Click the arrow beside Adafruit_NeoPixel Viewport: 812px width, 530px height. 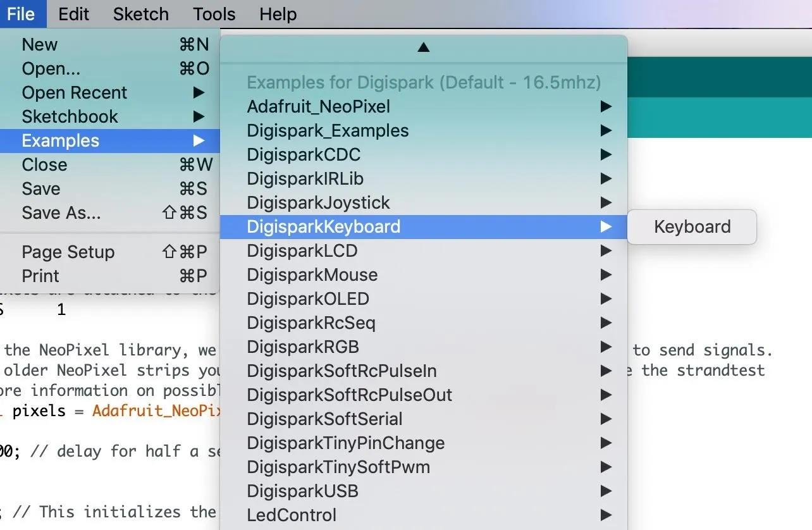pos(606,106)
